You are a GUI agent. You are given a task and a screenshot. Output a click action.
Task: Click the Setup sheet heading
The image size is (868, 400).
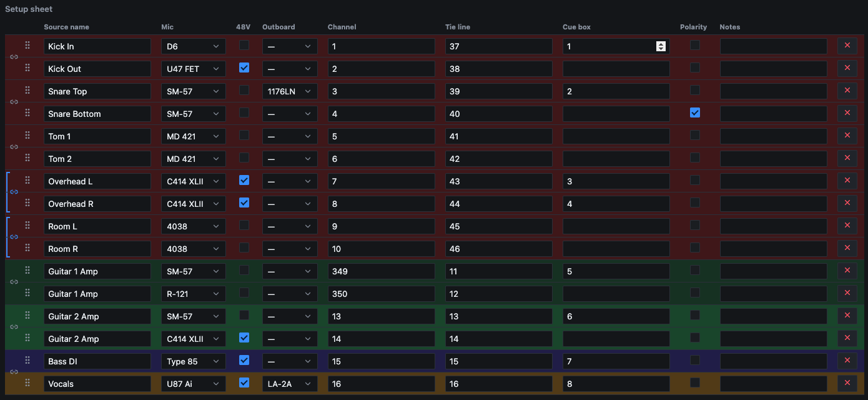(x=29, y=9)
